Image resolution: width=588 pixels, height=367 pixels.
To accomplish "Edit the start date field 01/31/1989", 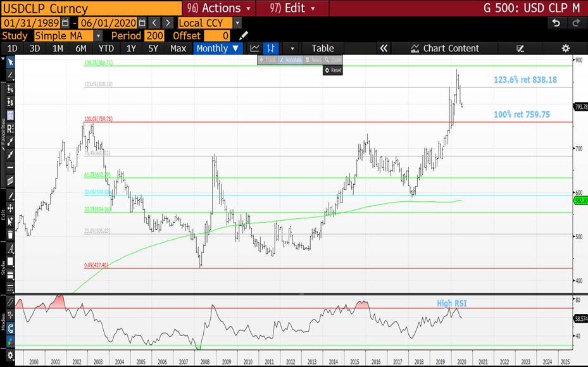I will pyautogui.click(x=31, y=23).
